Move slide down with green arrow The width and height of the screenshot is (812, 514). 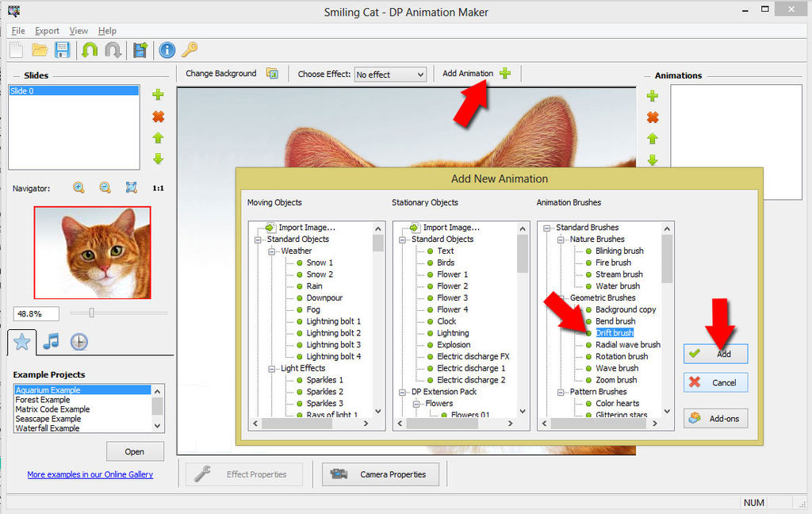(x=158, y=159)
